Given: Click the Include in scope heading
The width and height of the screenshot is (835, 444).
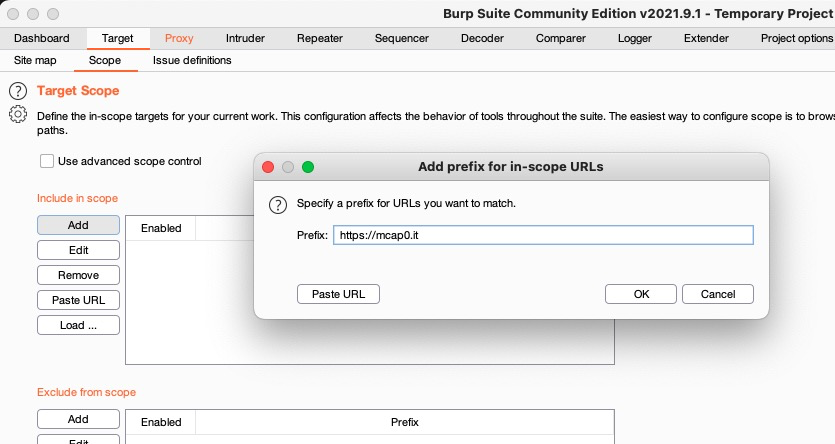Looking at the screenshot, I should 77,198.
